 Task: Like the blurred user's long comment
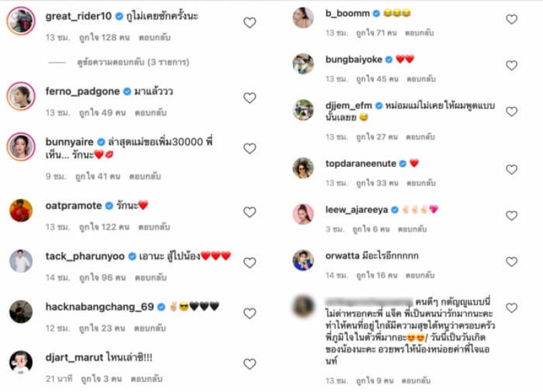click(512, 308)
